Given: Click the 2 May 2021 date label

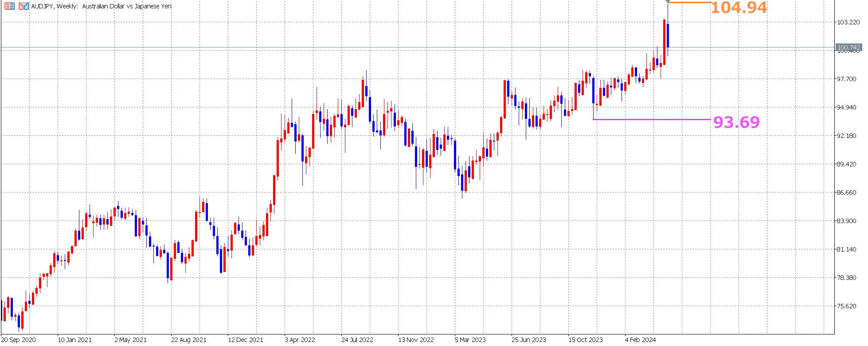Looking at the screenshot, I should click(130, 340).
